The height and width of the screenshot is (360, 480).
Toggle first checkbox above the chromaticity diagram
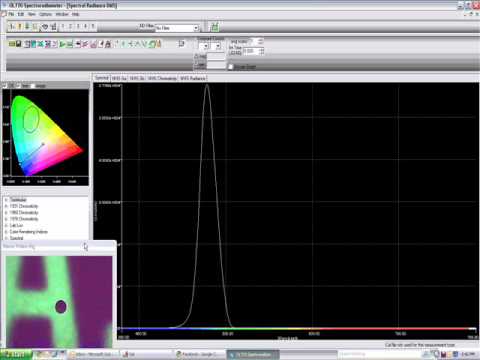pyautogui.click(x=4, y=86)
